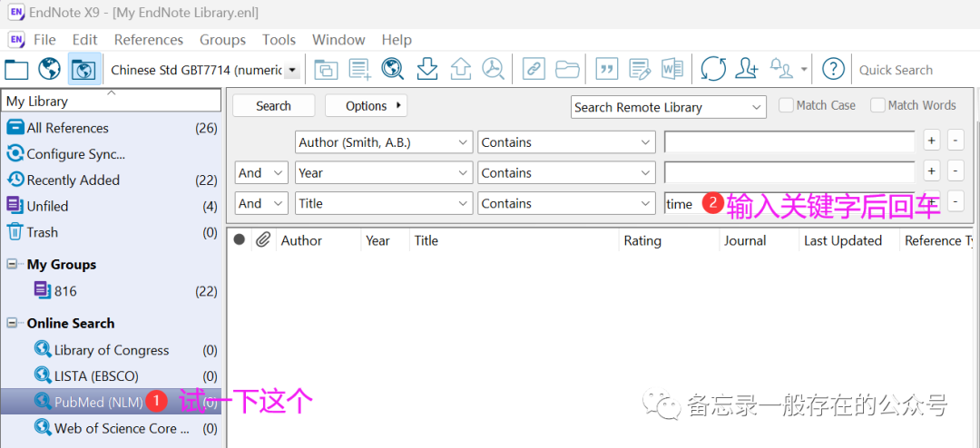The height and width of the screenshot is (448, 980).
Task: Add search row with Year row plus
Action: click(x=932, y=170)
